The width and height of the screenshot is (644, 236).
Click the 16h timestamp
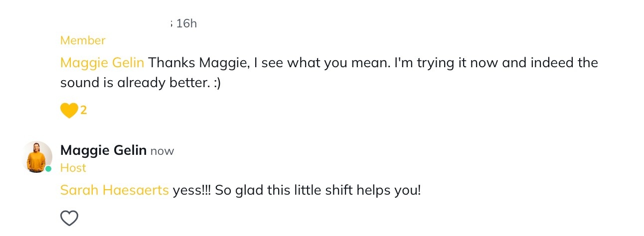point(186,23)
